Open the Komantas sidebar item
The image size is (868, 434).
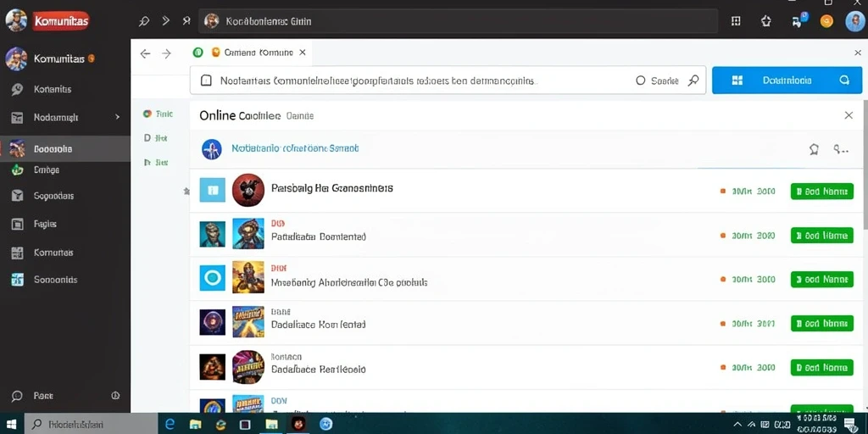click(x=53, y=253)
